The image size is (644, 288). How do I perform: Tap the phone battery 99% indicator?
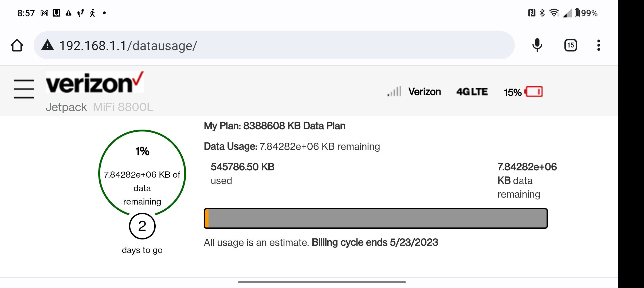coord(586,13)
